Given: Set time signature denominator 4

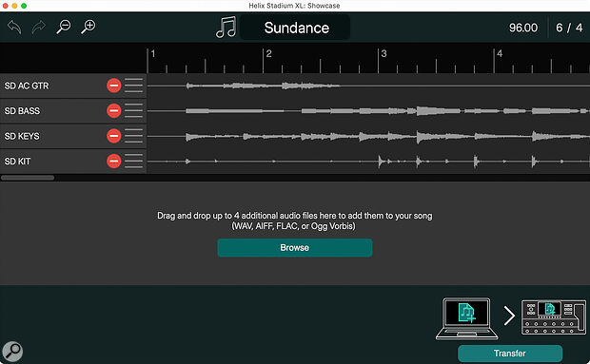Looking at the screenshot, I should (580, 28).
